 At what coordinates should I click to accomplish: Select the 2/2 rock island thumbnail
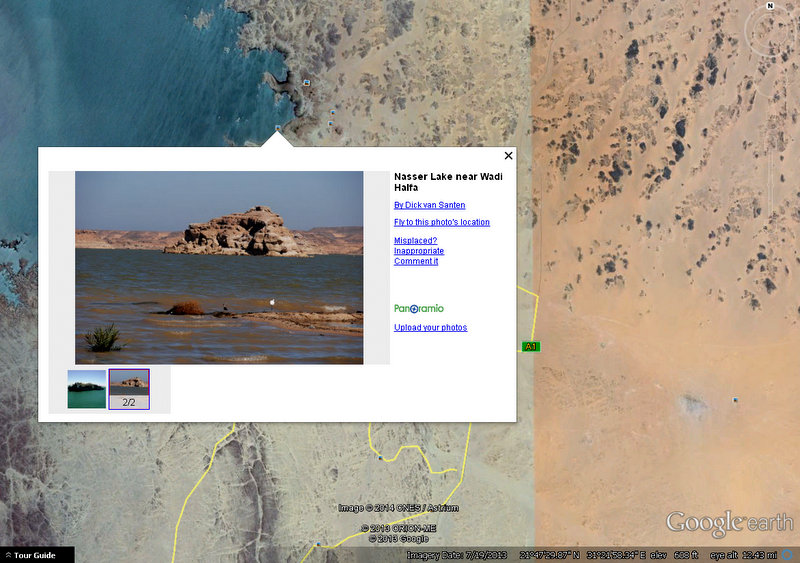[x=129, y=389]
